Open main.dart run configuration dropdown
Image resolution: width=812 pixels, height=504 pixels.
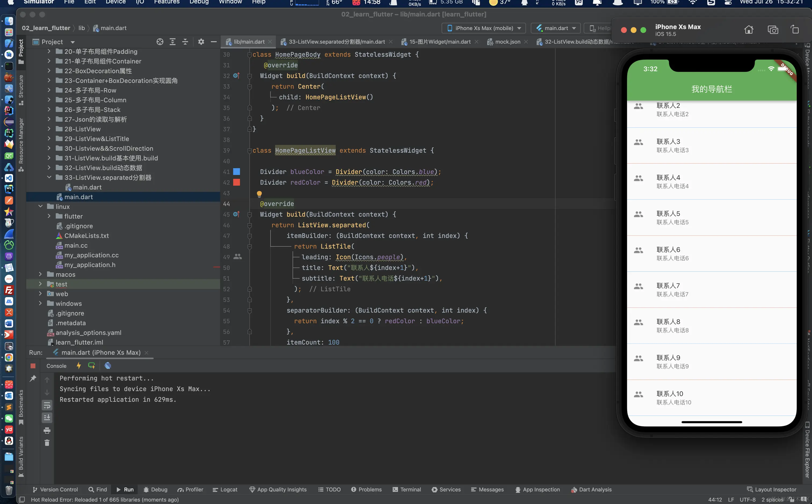click(556, 28)
